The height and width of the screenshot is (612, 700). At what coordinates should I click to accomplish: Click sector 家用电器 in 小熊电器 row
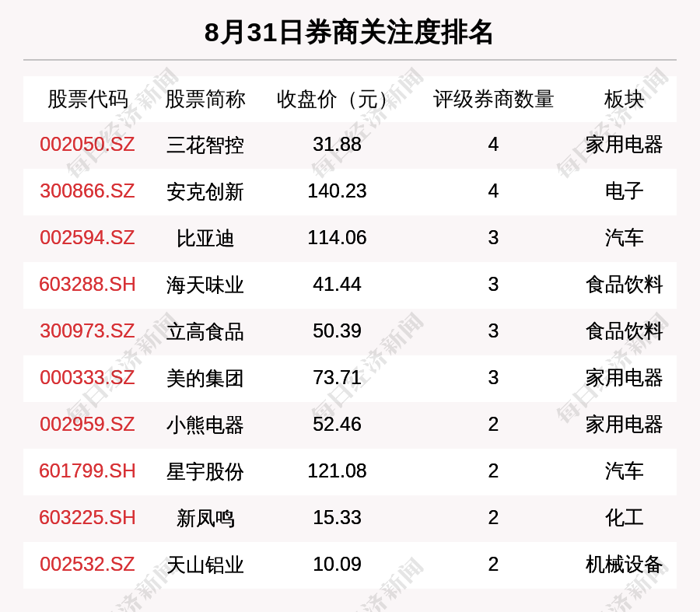[x=624, y=425]
